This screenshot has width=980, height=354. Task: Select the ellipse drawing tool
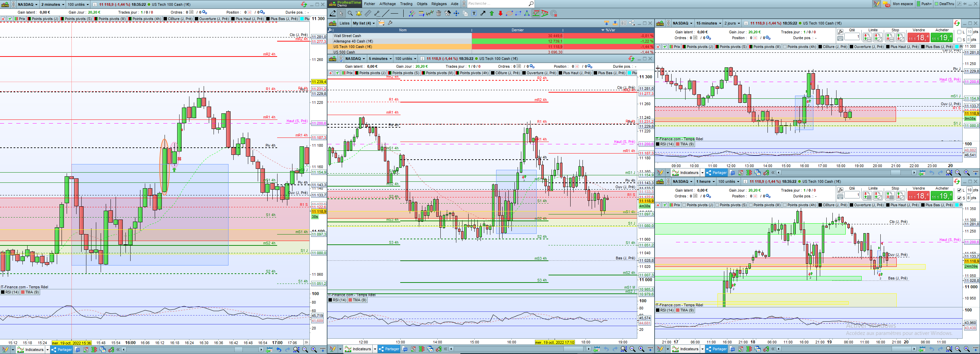point(509,14)
